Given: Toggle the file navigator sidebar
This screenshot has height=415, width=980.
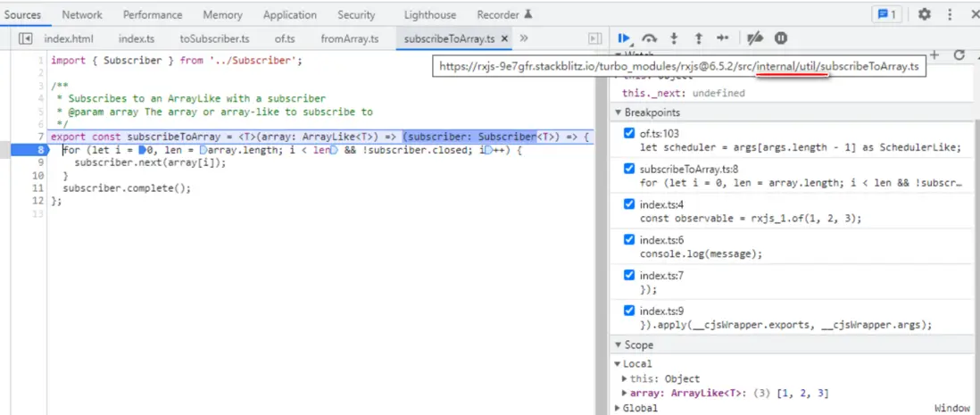Looking at the screenshot, I should pos(26,38).
